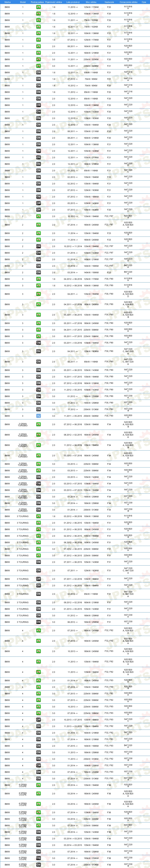This screenshot has width=150, height=868.
Task: Click petrol icon in 10.2013 135kW/184KM F22, F87 row
Action: point(38,216)
